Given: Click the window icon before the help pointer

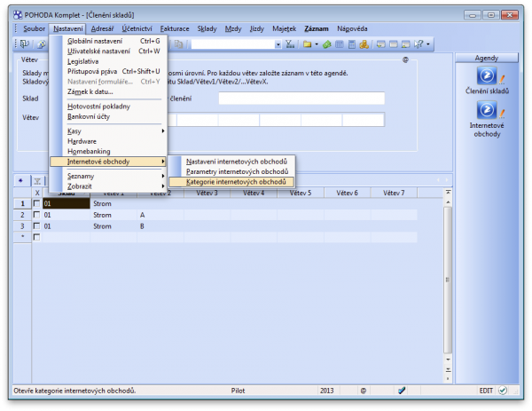Looking at the screenshot, I should [406, 44].
